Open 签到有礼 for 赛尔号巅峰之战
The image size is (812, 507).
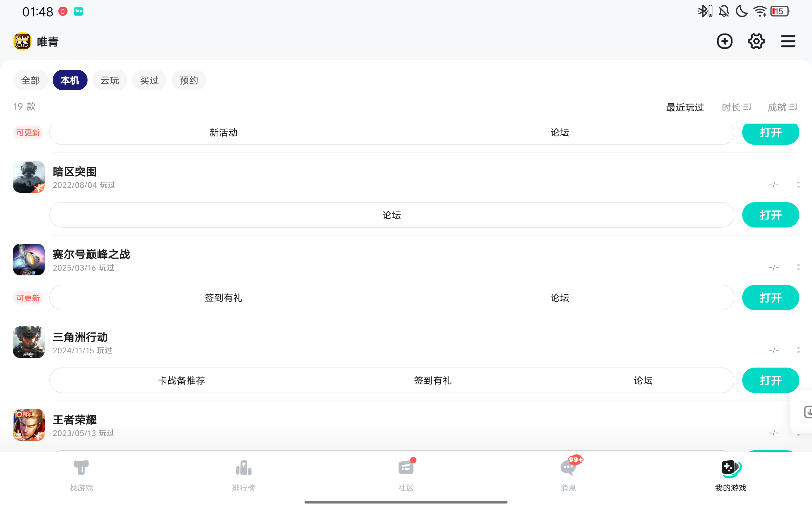224,298
